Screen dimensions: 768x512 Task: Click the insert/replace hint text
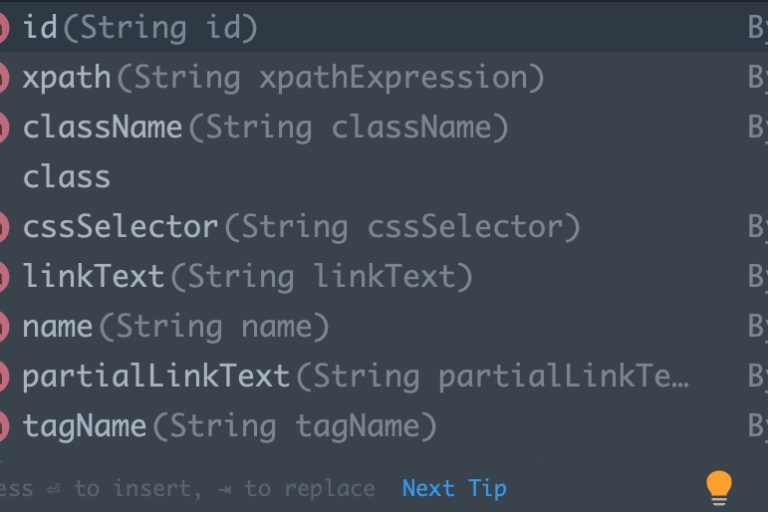point(188,489)
